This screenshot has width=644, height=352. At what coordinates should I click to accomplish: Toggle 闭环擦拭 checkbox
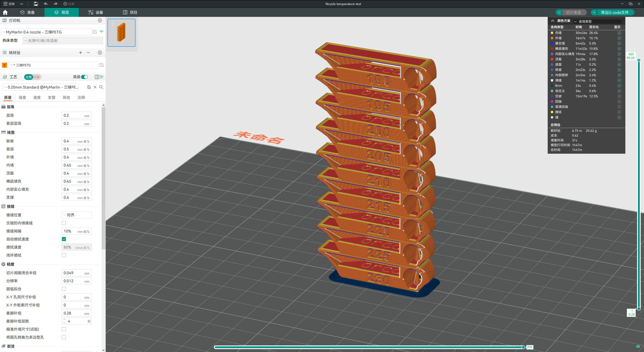coord(64,255)
